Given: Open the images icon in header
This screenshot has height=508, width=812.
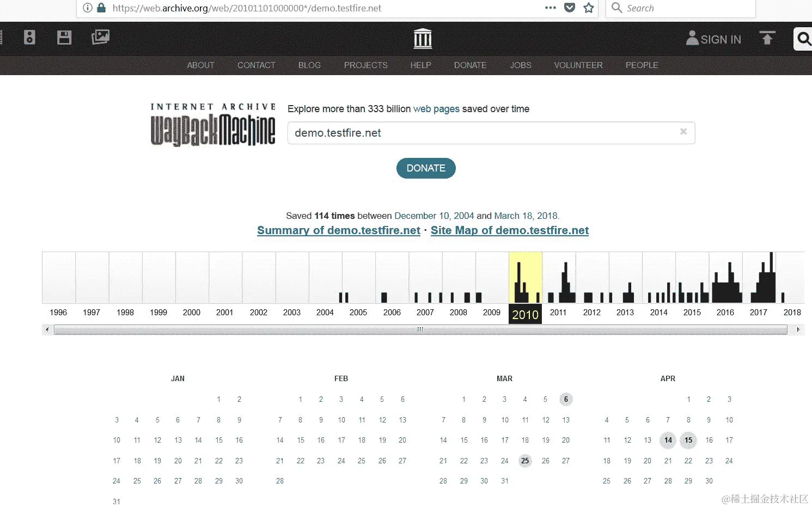Looking at the screenshot, I should 100,37.
